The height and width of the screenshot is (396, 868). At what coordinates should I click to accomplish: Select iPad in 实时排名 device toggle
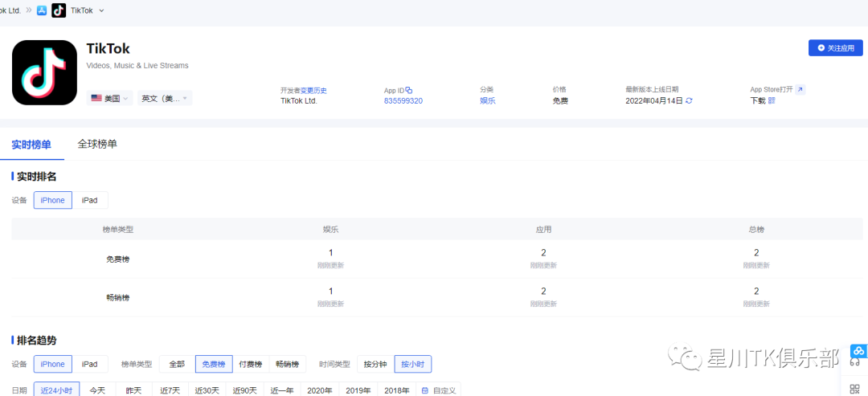tap(90, 200)
